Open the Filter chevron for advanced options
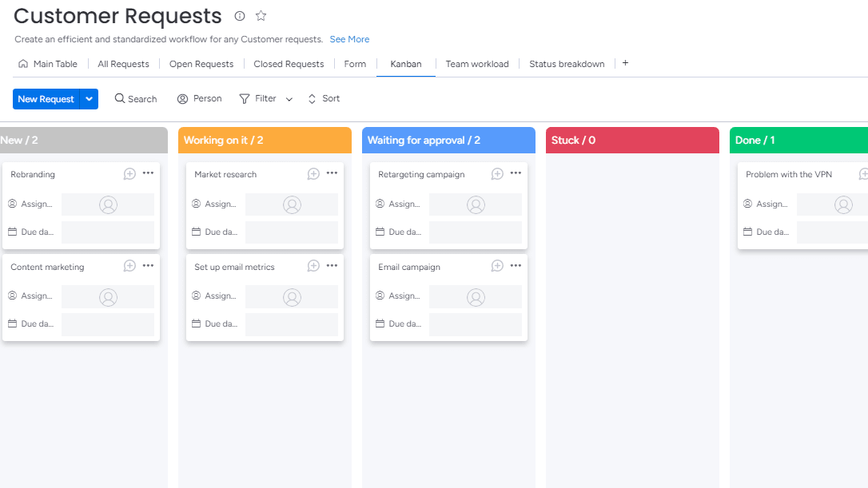868x488 pixels. (289, 99)
